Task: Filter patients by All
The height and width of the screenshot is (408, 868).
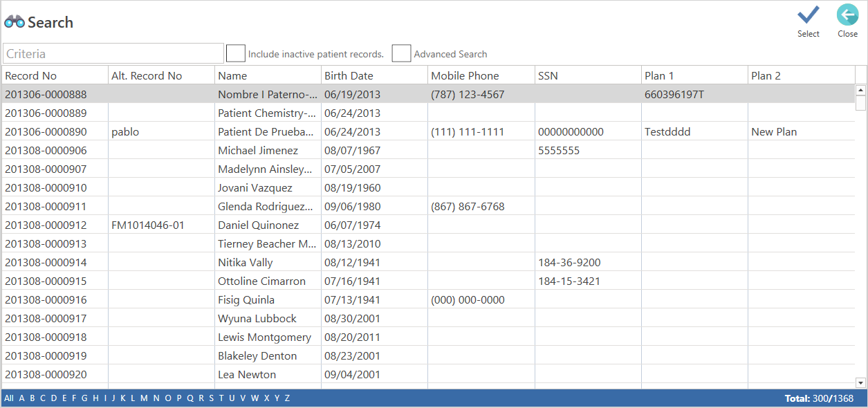Action: click(x=8, y=398)
